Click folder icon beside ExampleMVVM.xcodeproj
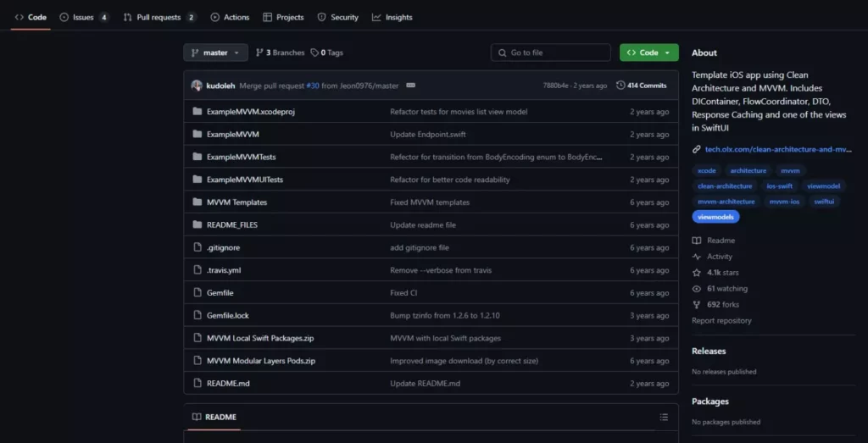The height and width of the screenshot is (443, 868). (197, 111)
